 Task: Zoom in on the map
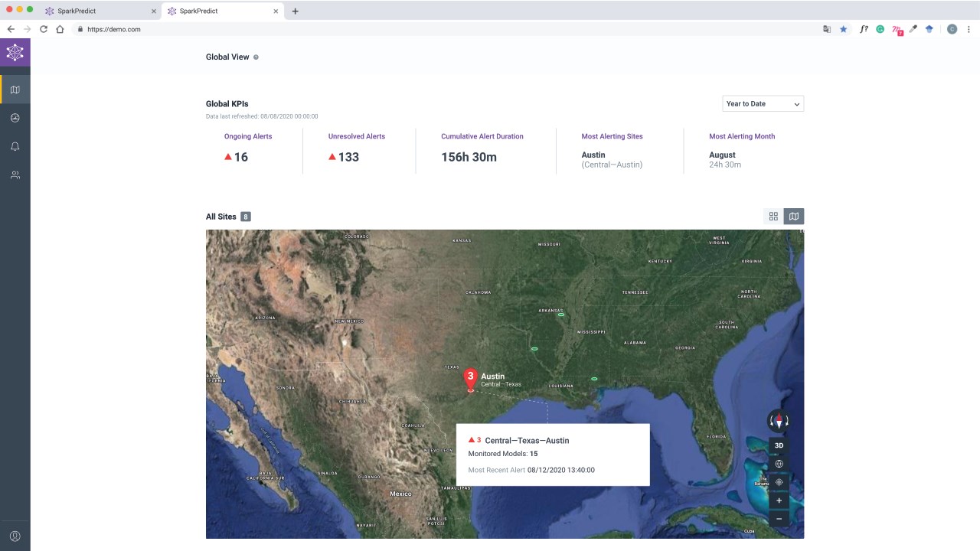(779, 500)
